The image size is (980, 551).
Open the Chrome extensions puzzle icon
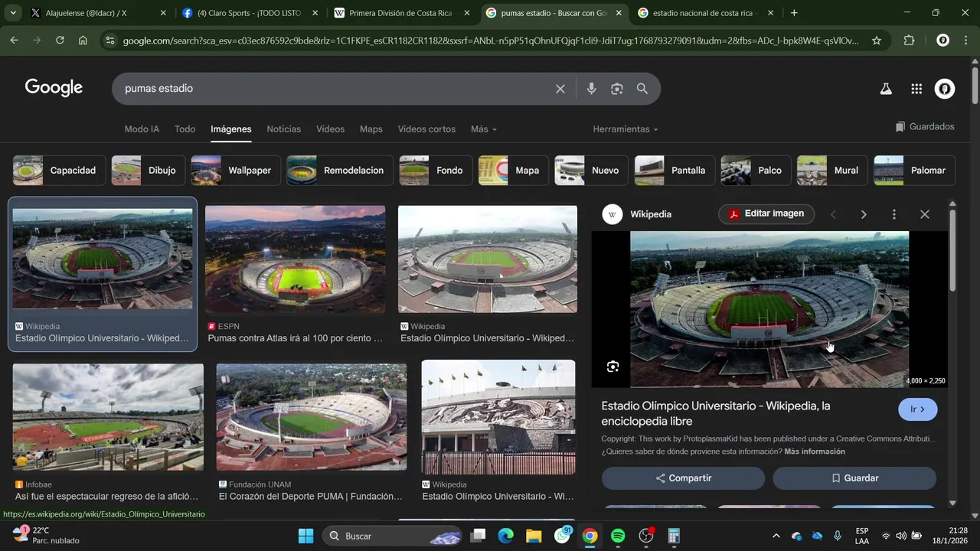910,41
